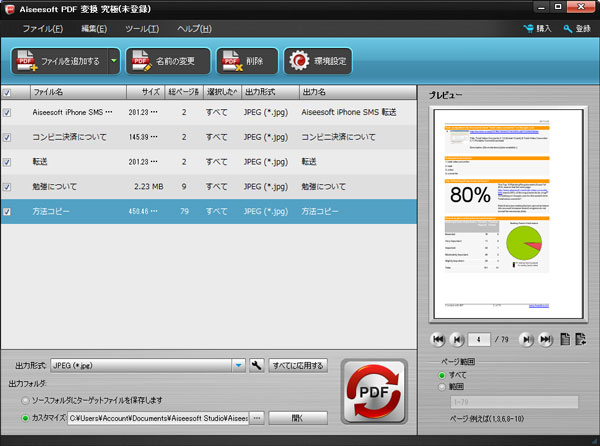Click the browse ellipsis button for output folder
The width and height of the screenshot is (600, 446).
coord(257,418)
